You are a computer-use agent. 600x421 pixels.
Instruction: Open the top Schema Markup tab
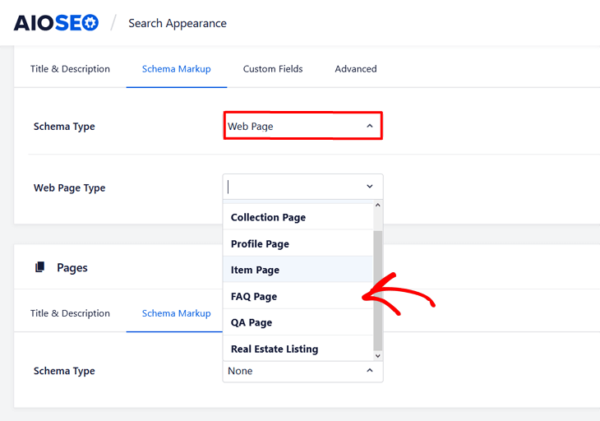176,69
